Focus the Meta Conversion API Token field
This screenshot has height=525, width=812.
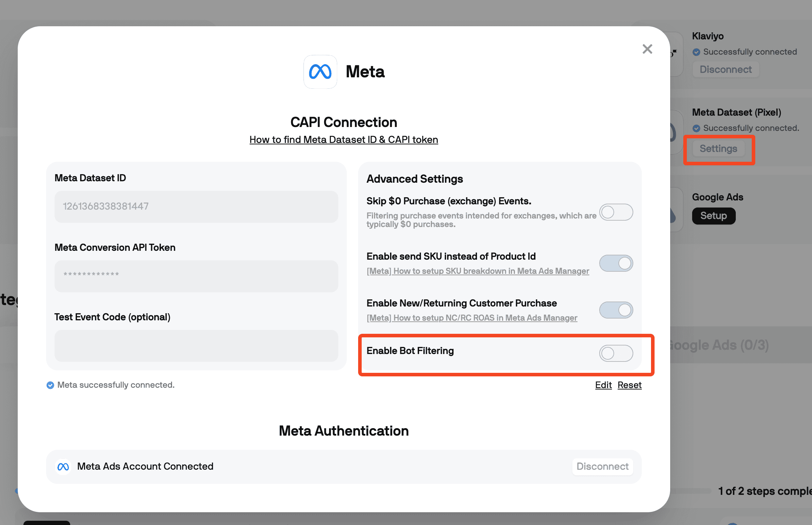(x=196, y=276)
